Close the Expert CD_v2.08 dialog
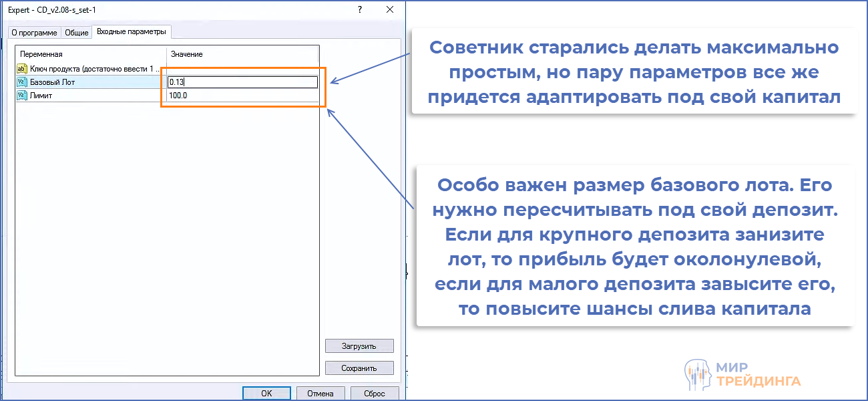This screenshot has height=401, width=868. pyautogui.click(x=390, y=9)
